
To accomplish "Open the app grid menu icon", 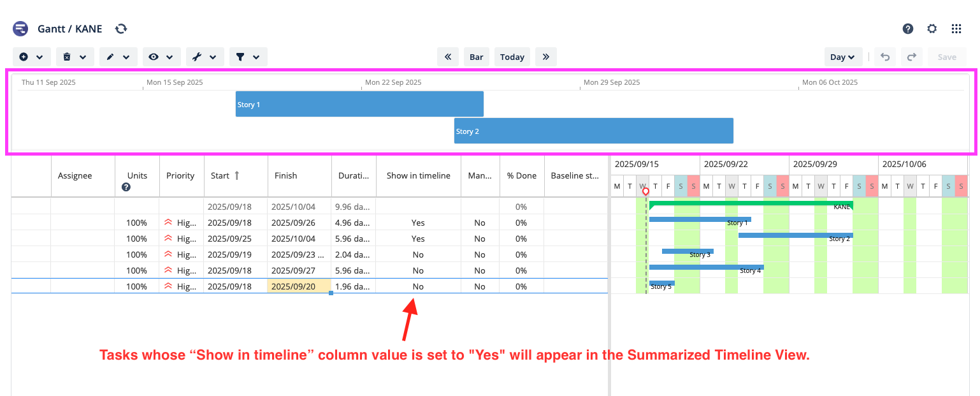I will point(956,29).
